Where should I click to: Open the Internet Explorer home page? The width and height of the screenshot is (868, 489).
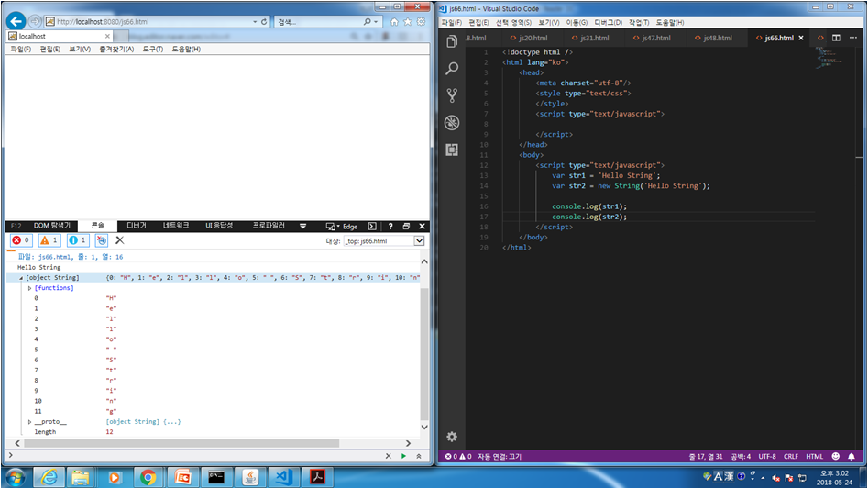click(x=394, y=22)
